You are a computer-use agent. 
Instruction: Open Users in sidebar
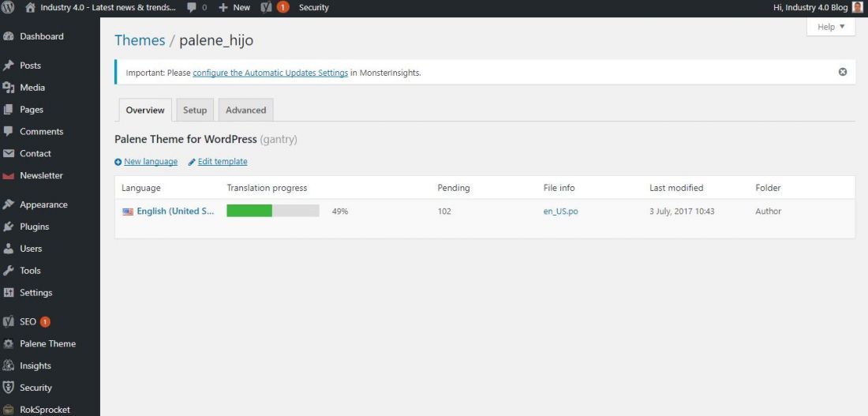(31, 249)
